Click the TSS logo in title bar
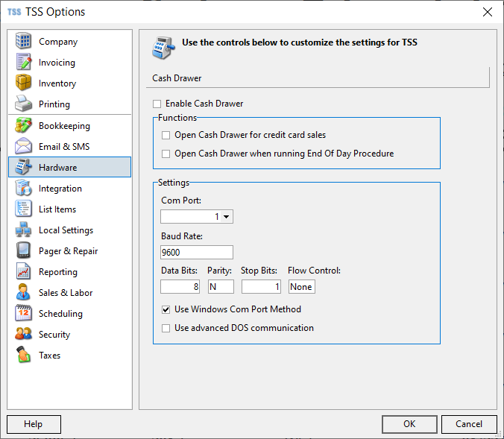 (14, 12)
